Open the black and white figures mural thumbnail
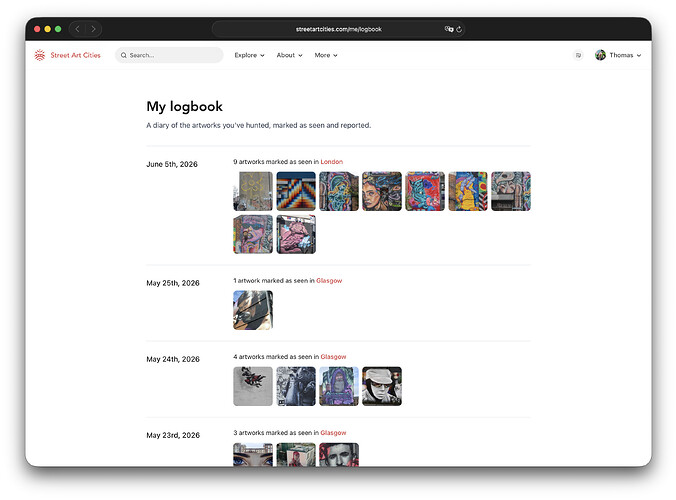The image size is (676, 500). point(296,387)
